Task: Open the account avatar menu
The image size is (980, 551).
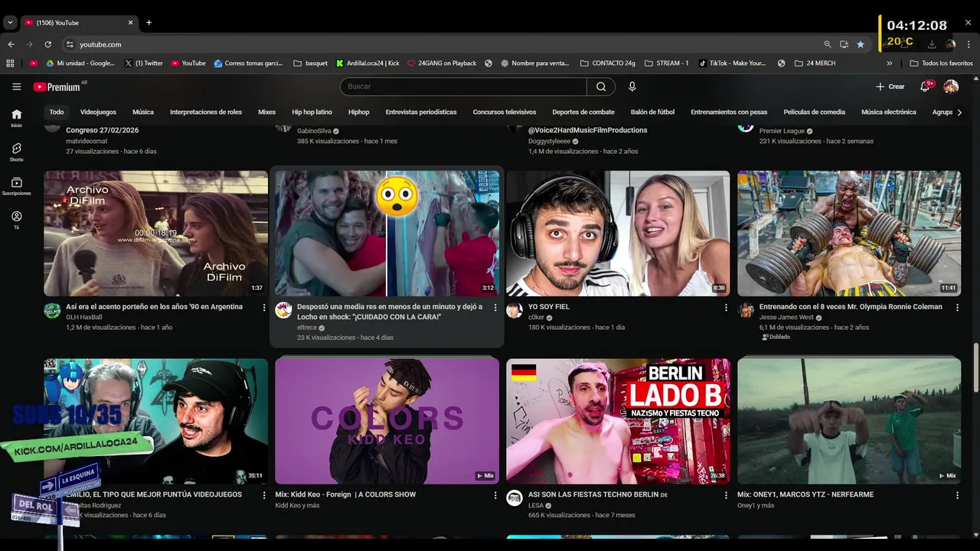Action: tap(951, 86)
